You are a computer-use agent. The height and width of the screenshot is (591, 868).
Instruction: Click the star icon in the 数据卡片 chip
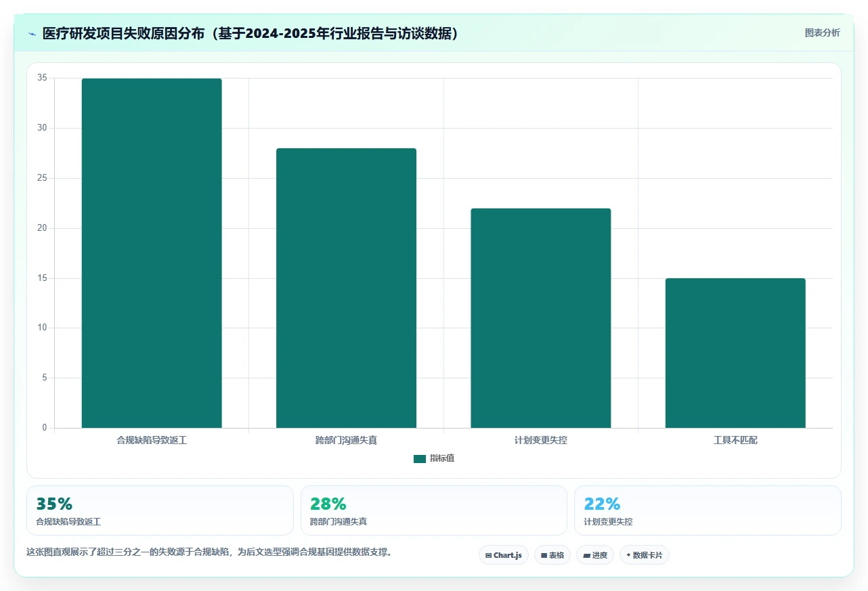click(628, 555)
